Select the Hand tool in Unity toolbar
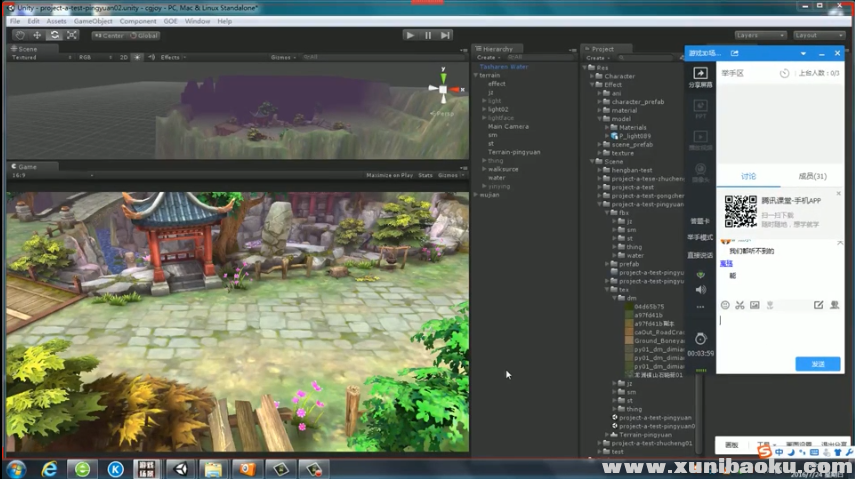 [x=20, y=35]
